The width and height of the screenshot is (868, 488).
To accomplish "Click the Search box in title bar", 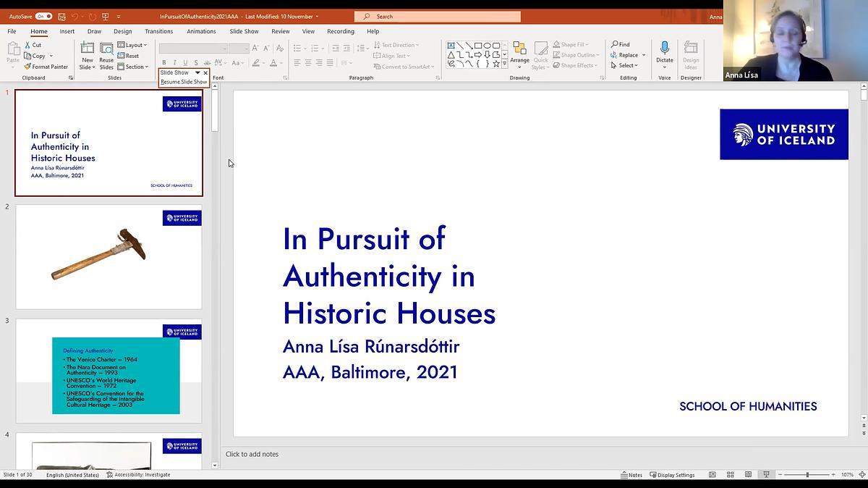I will click(x=438, y=16).
